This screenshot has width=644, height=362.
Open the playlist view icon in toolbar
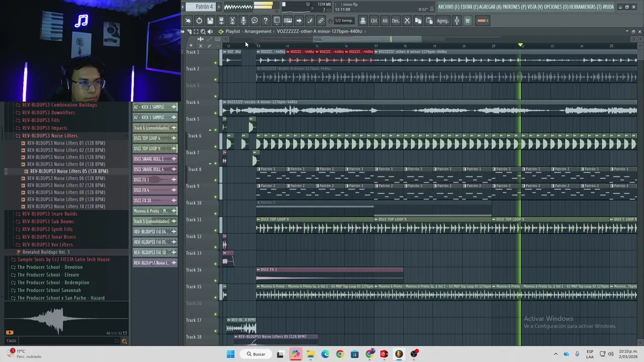[x=277, y=21]
